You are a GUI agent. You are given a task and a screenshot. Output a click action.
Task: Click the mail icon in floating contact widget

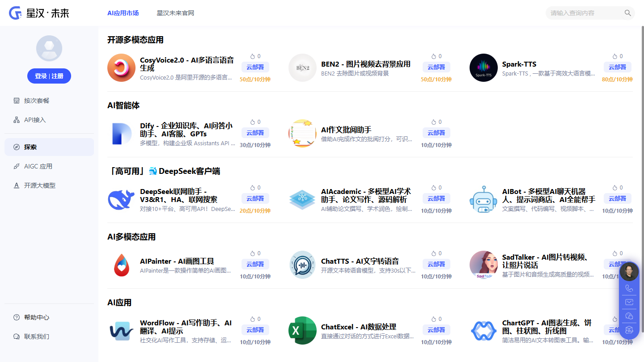pos(629,302)
